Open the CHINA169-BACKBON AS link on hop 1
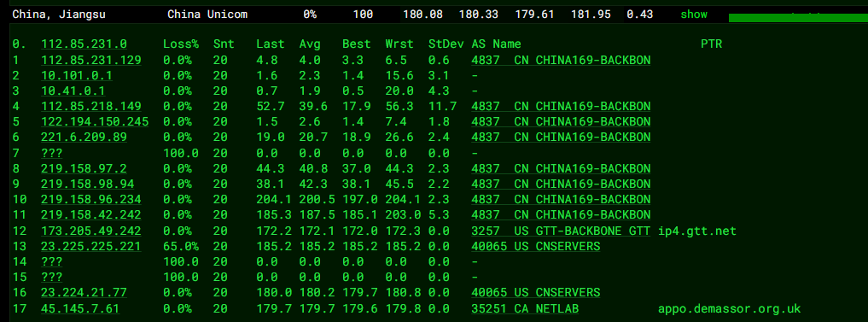 (x=561, y=60)
